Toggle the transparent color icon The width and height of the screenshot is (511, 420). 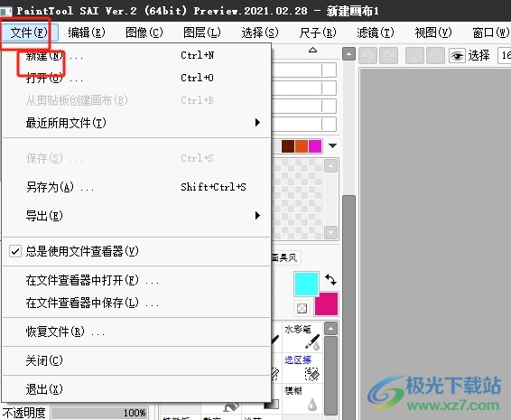pyautogui.click(x=302, y=308)
